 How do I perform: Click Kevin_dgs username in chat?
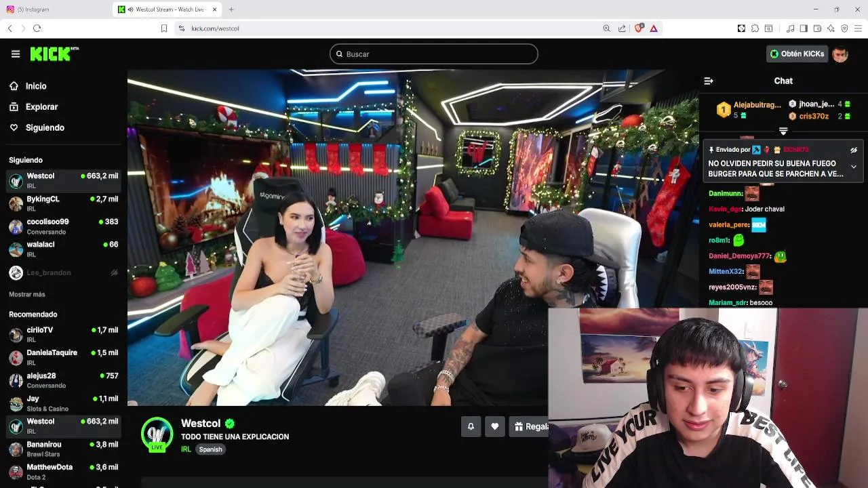(x=726, y=209)
